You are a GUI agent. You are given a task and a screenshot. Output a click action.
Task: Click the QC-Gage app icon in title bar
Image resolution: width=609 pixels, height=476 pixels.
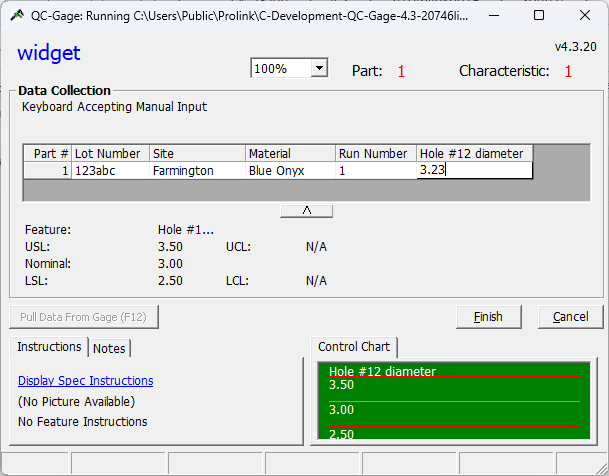click(17, 16)
